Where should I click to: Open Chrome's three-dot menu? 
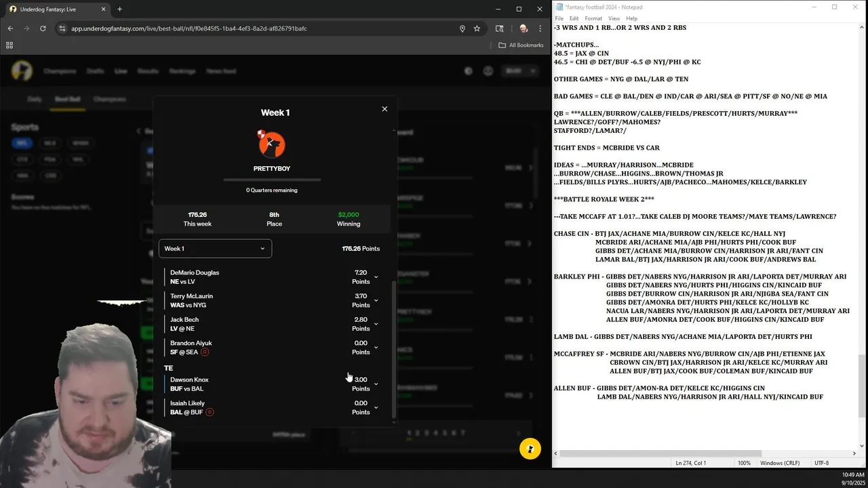(x=540, y=28)
